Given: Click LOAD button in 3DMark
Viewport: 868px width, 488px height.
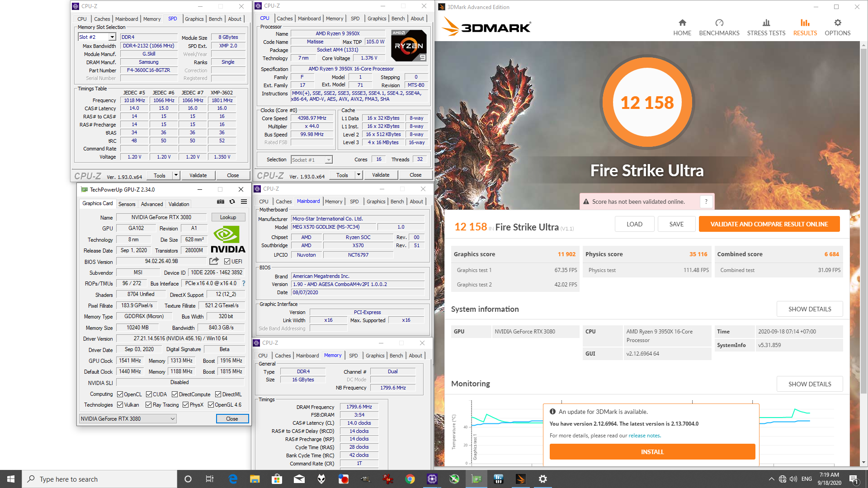Looking at the screenshot, I should click(x=634, y=224).
